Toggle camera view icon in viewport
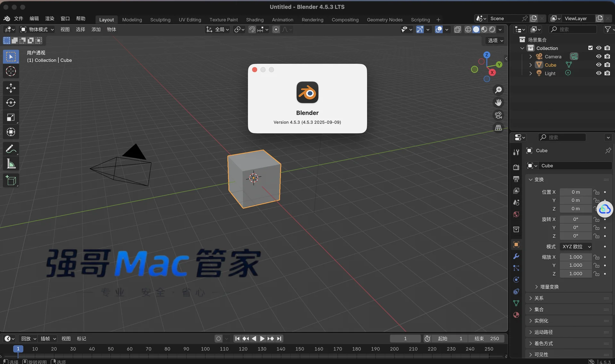 [498, 115]
